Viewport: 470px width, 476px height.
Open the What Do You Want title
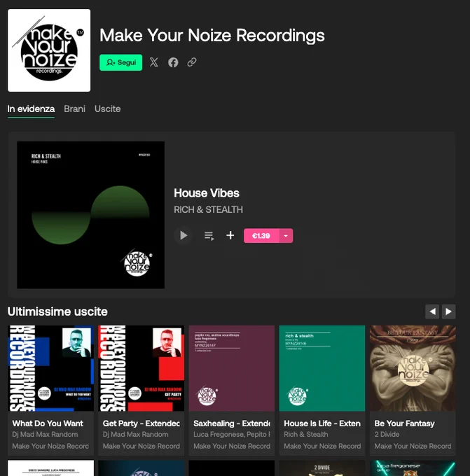[48, 423]
